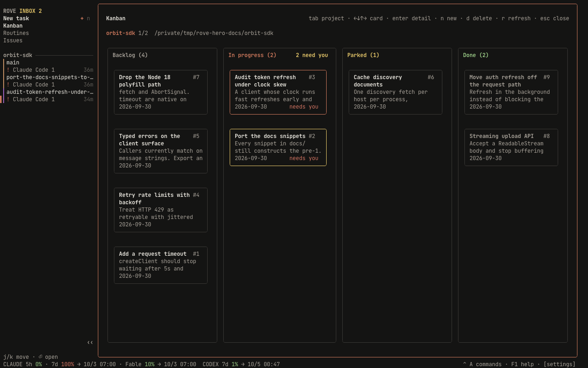The width and height of the screenshot is (588, 368).
Task: Open Routines in the sidebar
Action: [16, 33]
